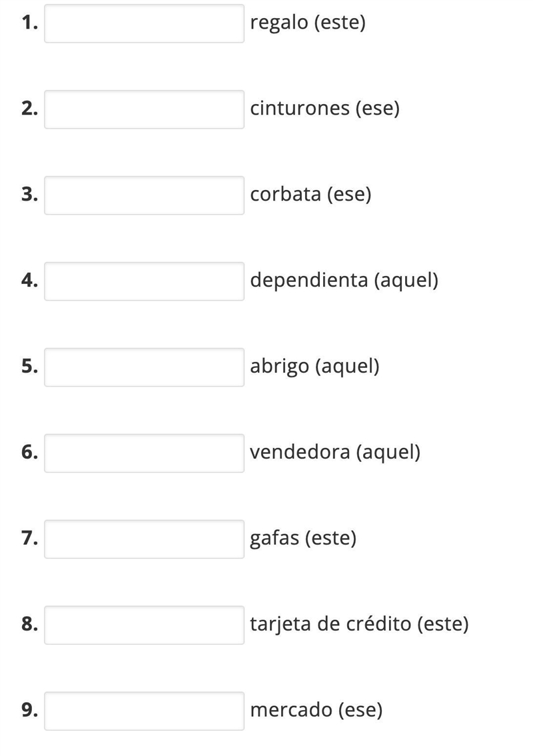Viewport: 533px width, 756px height.
Task: Select the 'corbata (ese)' label text
Action: pyautogui.click(x=311, y=194)
